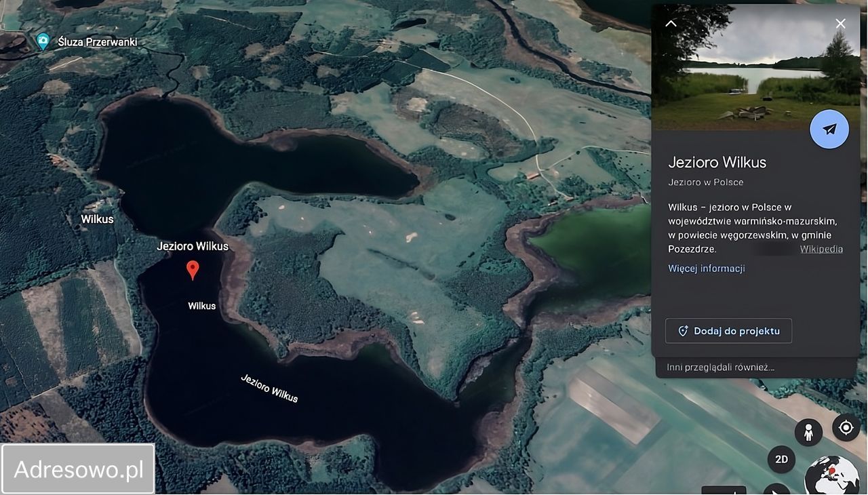Click the Adresowo.pl watermark logo

click(78, 469)
